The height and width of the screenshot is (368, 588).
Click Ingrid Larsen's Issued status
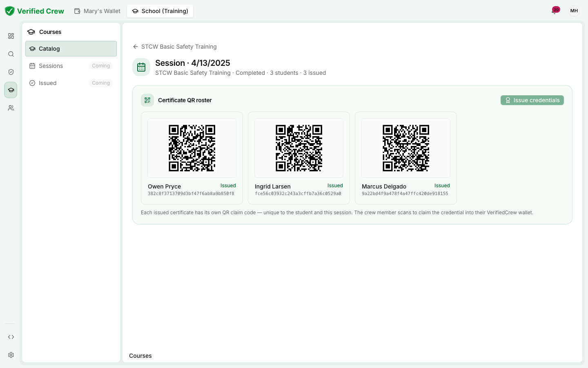tap(335, 186)
